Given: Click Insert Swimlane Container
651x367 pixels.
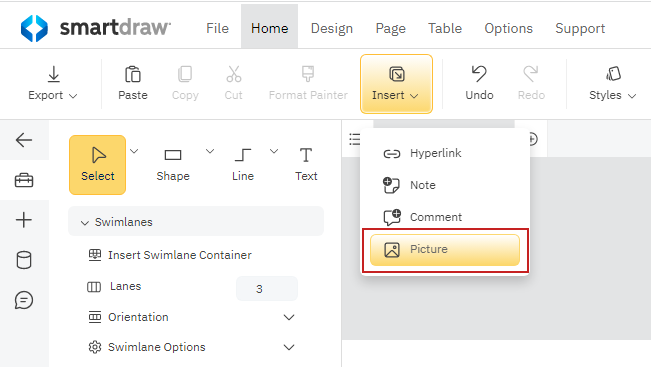Looking at the screenshot, I should pyautogui.click(x=170, y=255).
